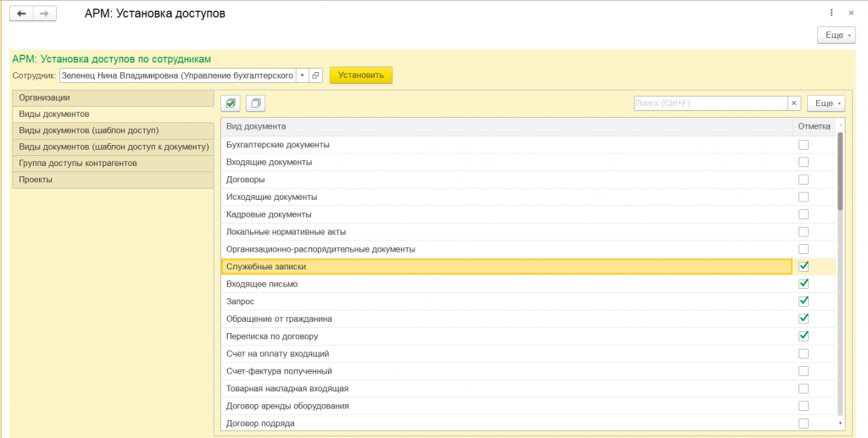Screen dimensions: 868x438
Task: Go forward with the right arrow button
Action: [45, 14]
